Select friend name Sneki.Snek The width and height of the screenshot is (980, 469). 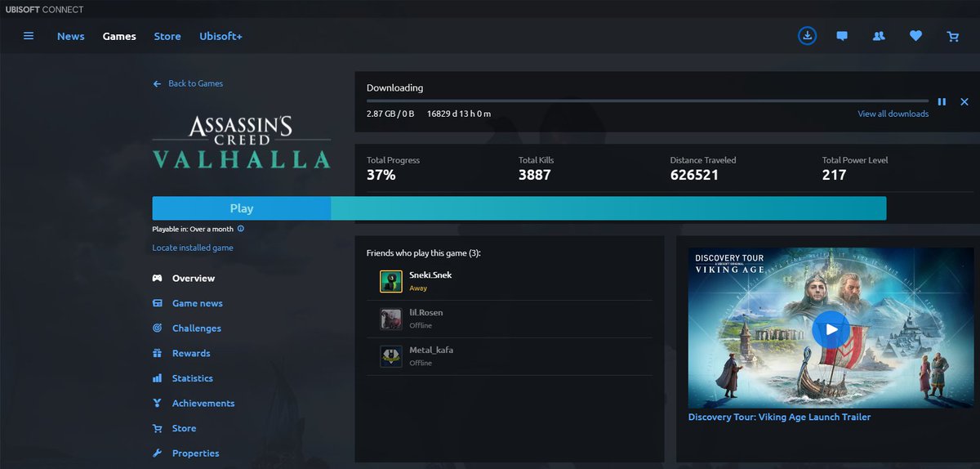pos(430,275)
